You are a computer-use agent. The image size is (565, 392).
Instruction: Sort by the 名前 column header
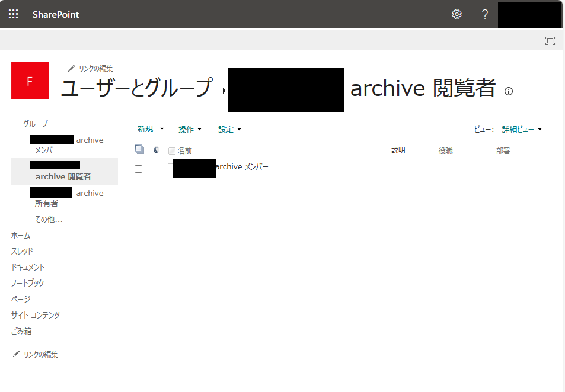click(185, 151)
